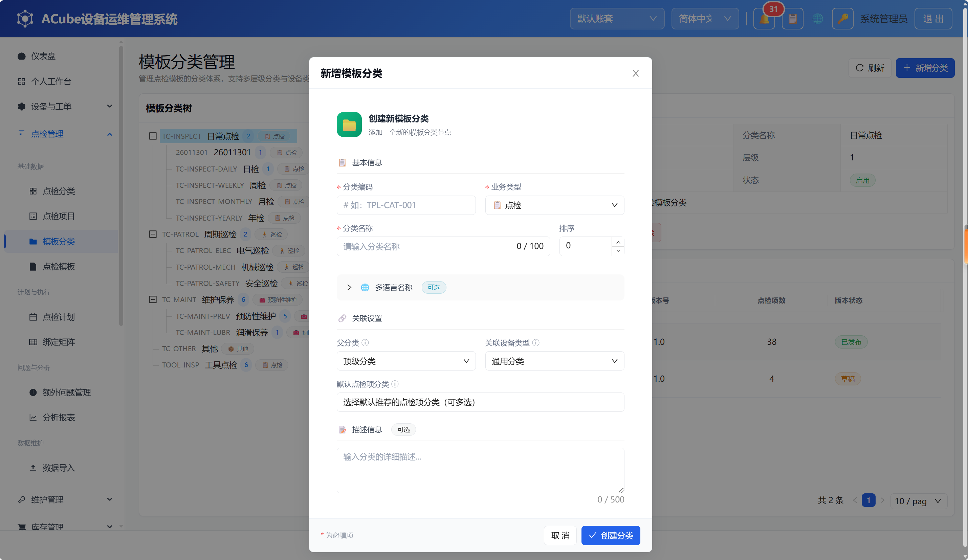Decrease the 排序 value with the down arrow

618,251
